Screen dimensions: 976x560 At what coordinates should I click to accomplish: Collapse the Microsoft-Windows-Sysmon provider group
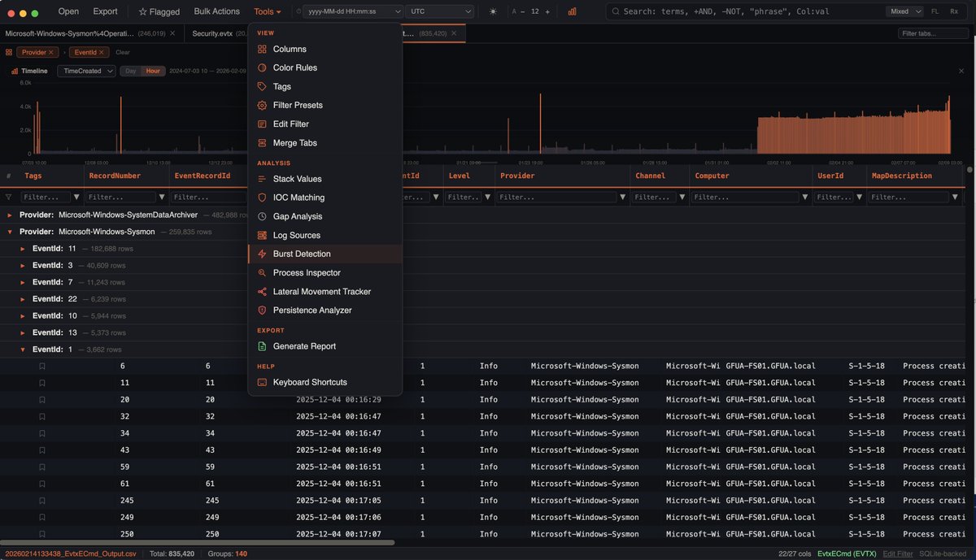point(11,232)
